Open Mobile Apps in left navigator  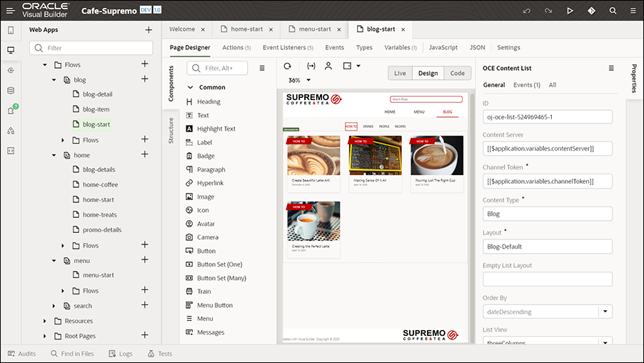11,30
